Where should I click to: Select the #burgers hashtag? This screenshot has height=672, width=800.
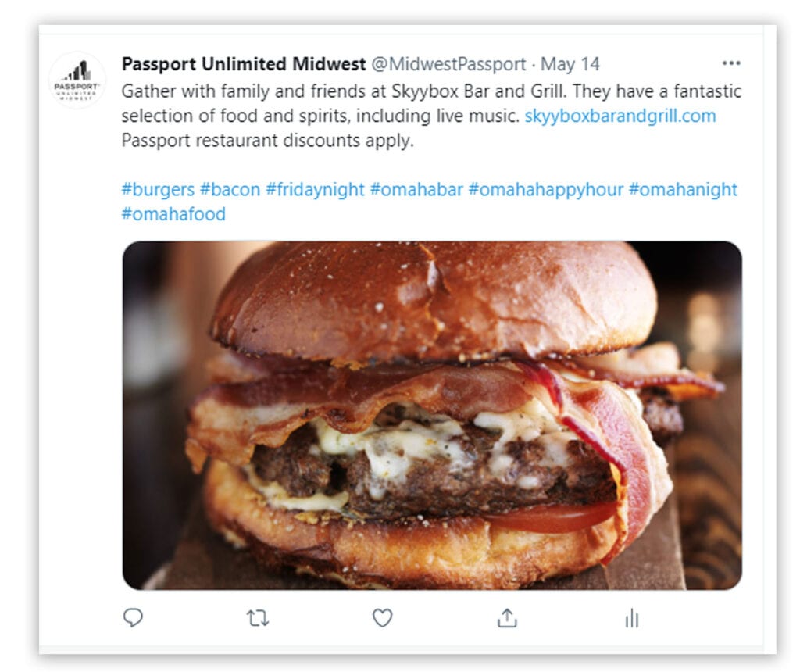(x=158, y=189)
